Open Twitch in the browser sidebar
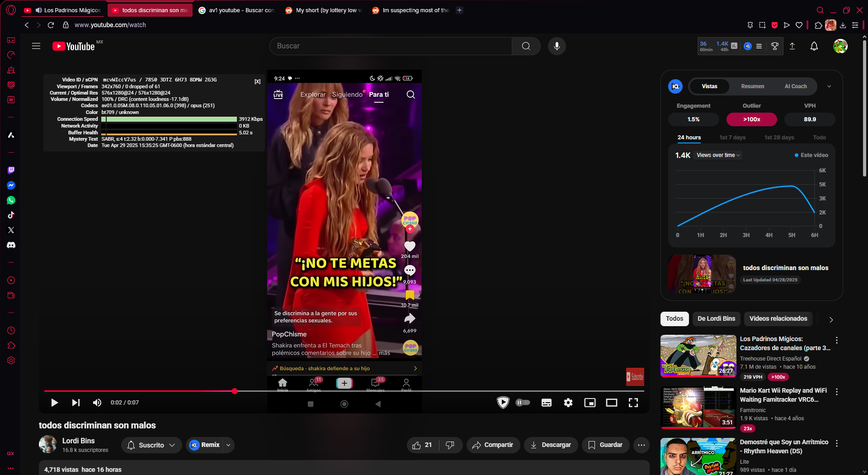The width and height of the screenshot is (868, 475). point(11,170)
